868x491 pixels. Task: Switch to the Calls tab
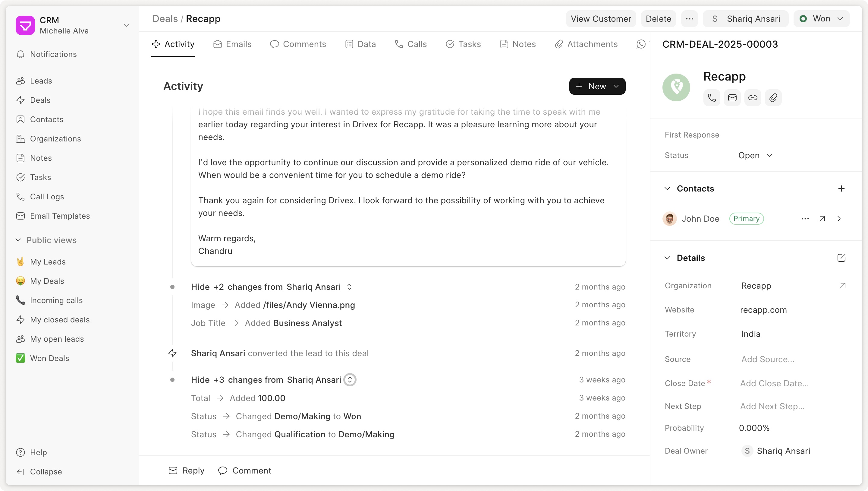coord(410,44)
